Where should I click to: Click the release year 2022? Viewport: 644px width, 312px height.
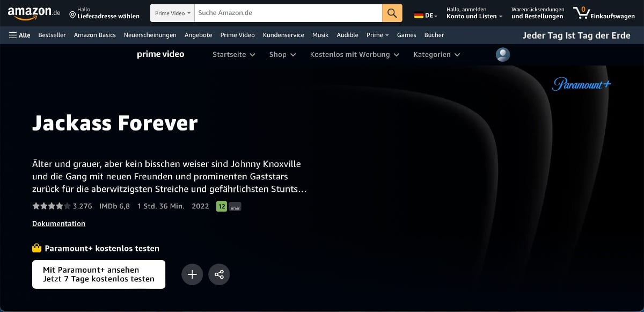[200, 206]
